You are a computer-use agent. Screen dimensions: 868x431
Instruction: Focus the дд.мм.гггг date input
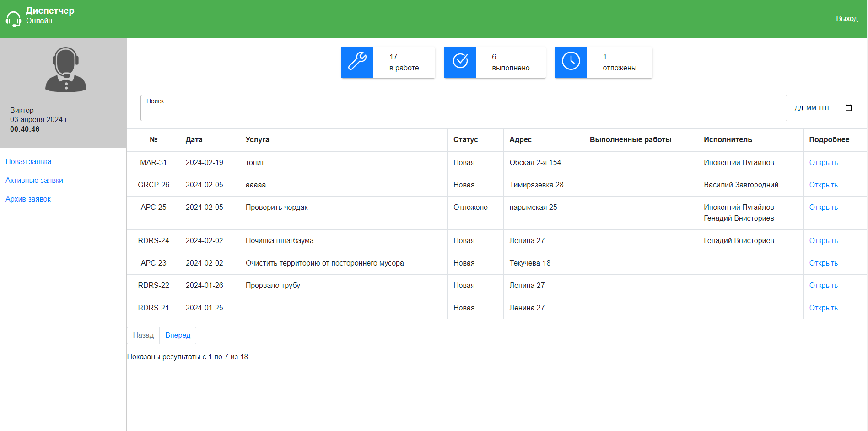point(823,108)
